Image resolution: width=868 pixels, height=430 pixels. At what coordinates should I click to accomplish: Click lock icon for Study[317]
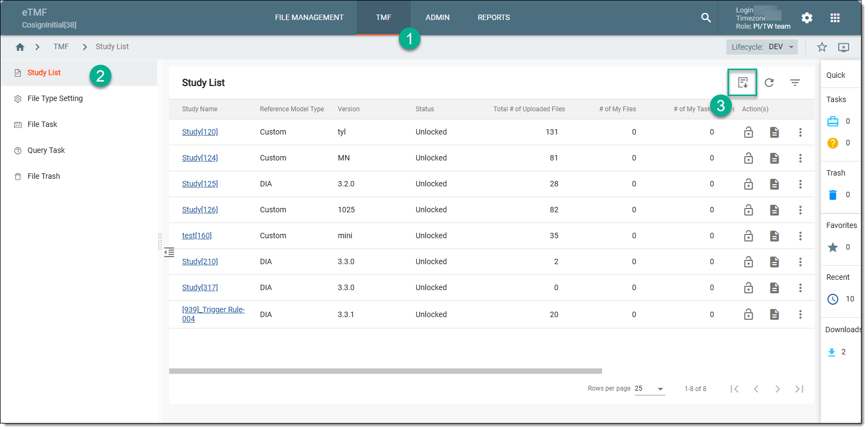point(749,288)
